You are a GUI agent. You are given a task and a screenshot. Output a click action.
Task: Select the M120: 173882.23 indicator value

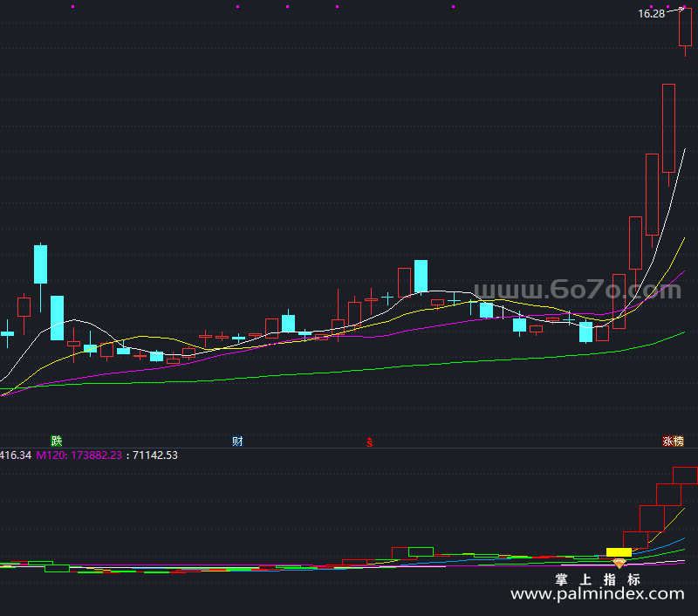(x=79, y=455)
